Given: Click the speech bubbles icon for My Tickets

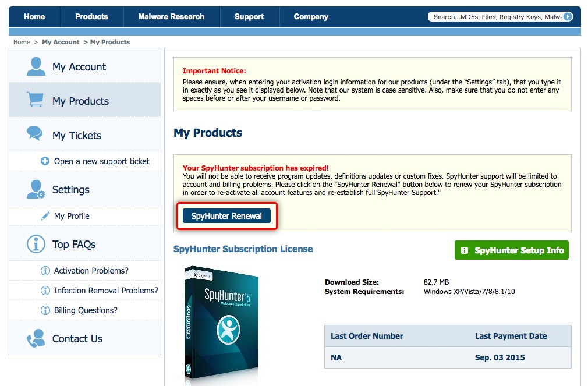Looking at the screenshot, I should [36, 134].
